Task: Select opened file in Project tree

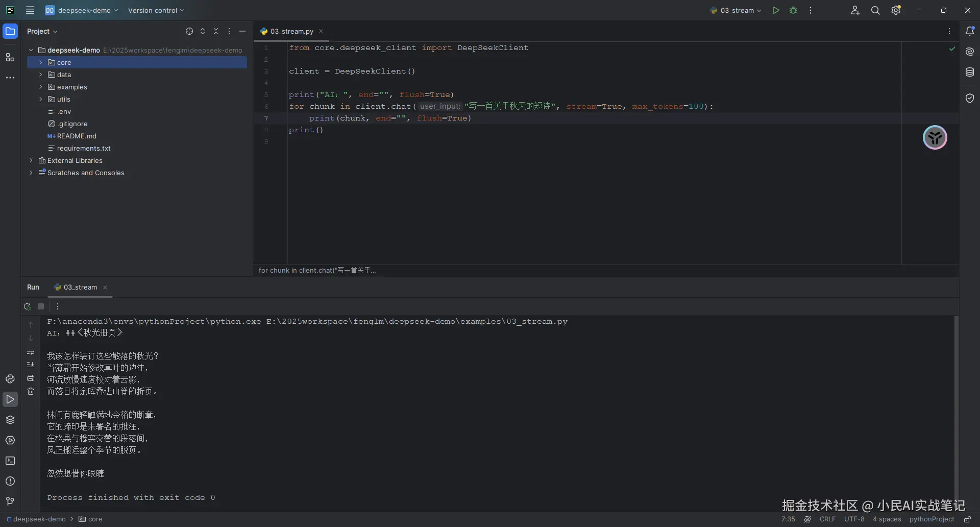Action: (189, 31)
